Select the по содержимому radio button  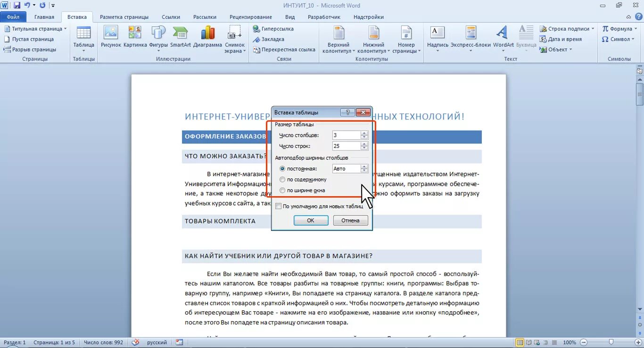[x=282, y=179]
